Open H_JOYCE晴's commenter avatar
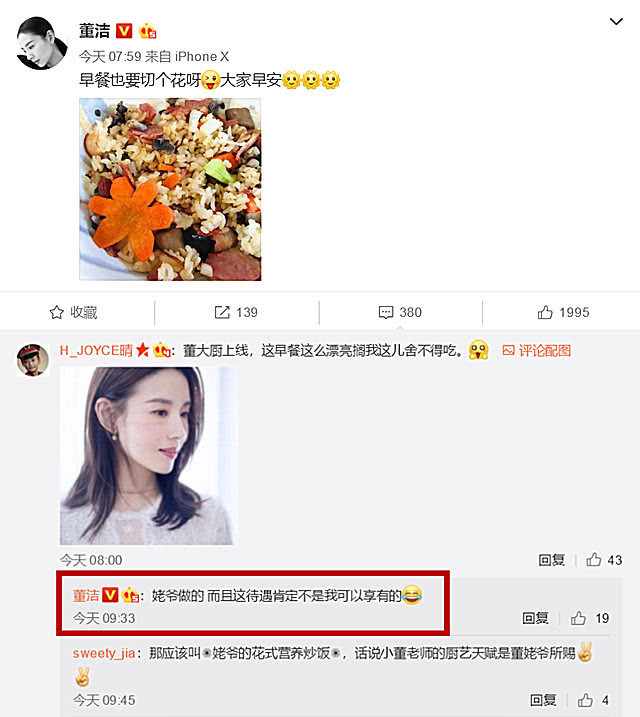Image resolution: width=640 pixels, height=717 pixels. point(32,360)
